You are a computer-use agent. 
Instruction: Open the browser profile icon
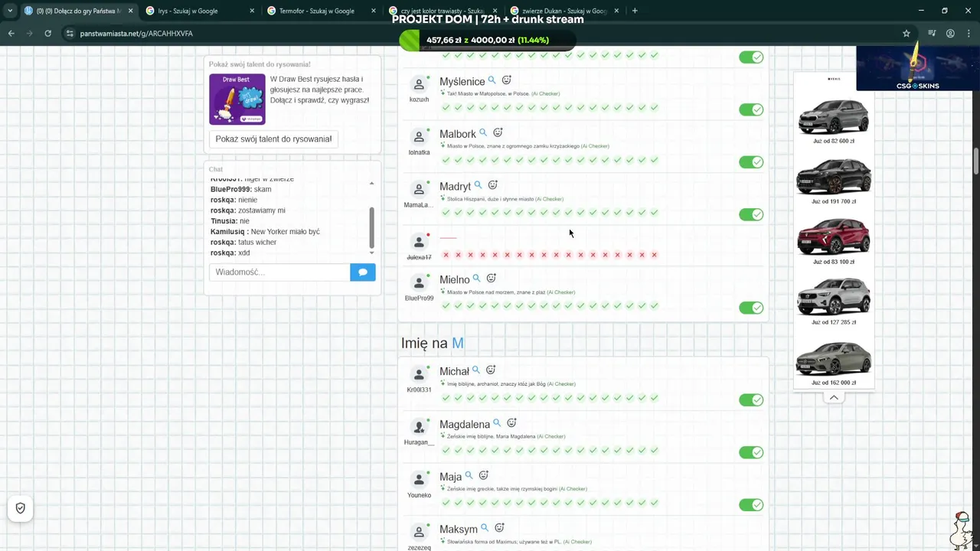point(950,34)
